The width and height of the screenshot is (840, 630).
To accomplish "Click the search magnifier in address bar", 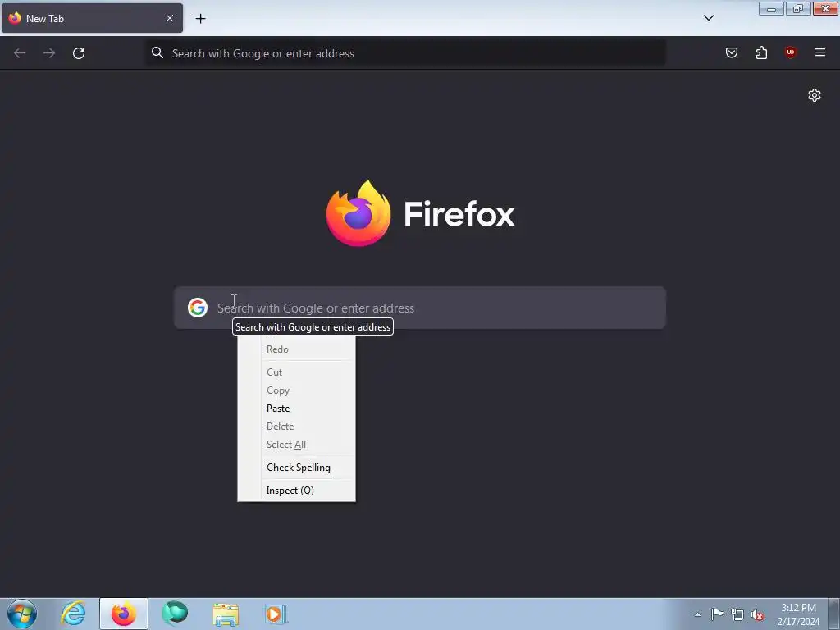I will coord(157,52).
